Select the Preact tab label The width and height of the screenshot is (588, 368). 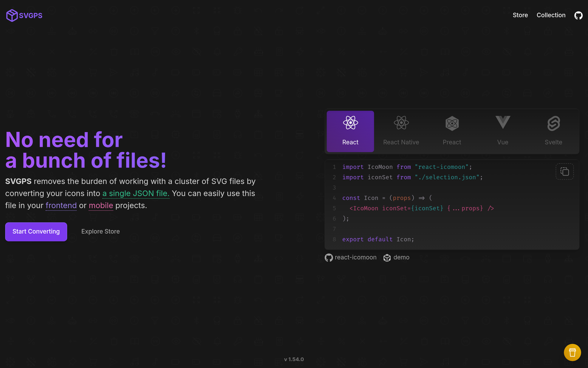(x=452, y=142)
